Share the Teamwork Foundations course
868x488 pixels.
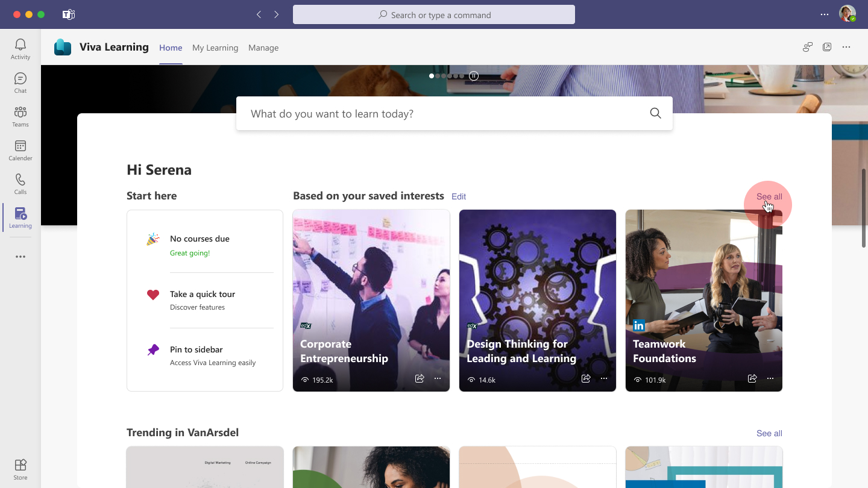[752, 378]
